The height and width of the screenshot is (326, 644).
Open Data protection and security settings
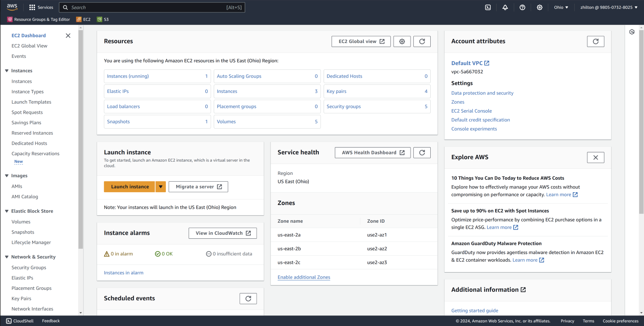pyautogui.click(x=482, y=93)
